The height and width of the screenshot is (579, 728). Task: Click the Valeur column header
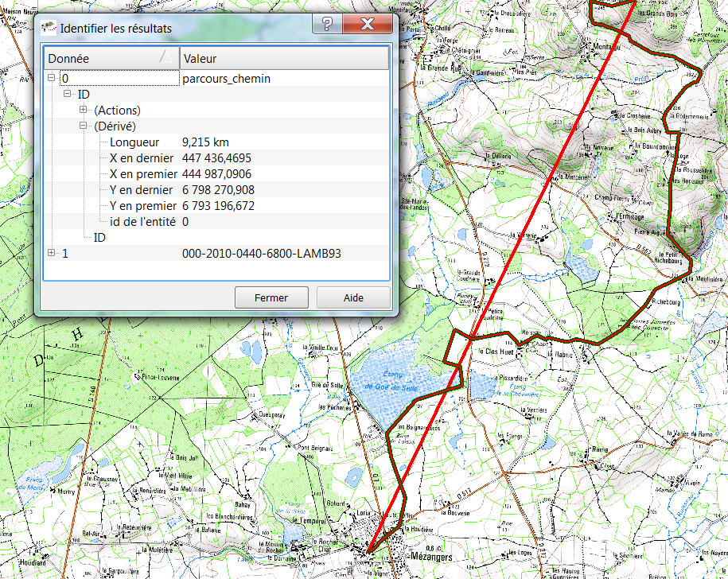(283, 58)
